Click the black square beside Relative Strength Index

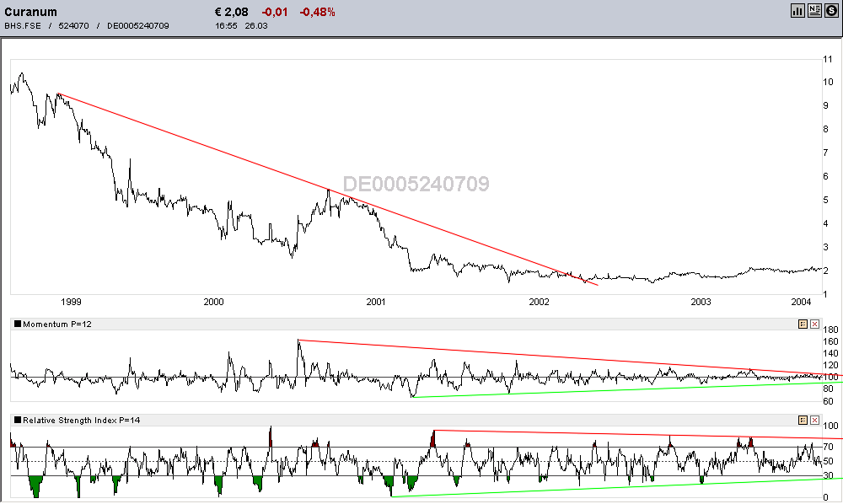pos(18,421)
